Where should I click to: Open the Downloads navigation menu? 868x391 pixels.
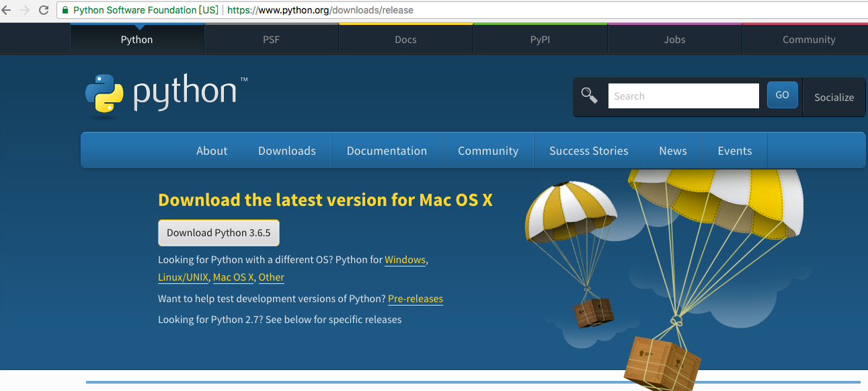coord(287,151)
